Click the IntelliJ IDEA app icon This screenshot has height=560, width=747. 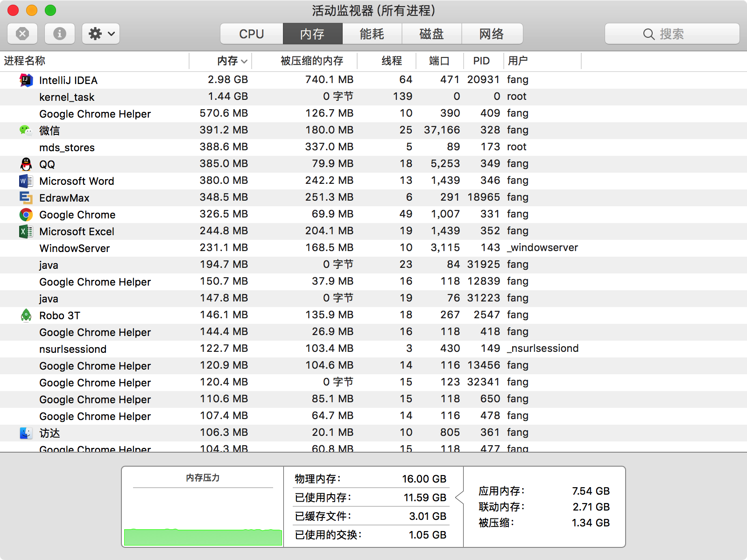pyautogui.click(x=26, y=80)
